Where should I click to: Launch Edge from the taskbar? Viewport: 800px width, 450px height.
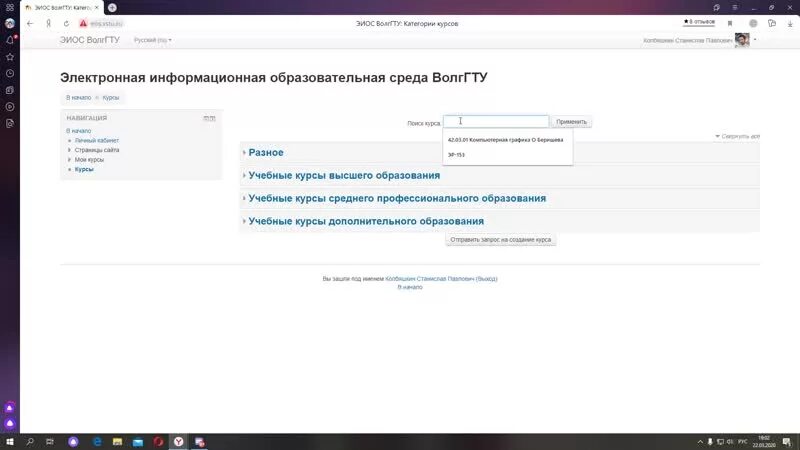(x=97, y=442)
